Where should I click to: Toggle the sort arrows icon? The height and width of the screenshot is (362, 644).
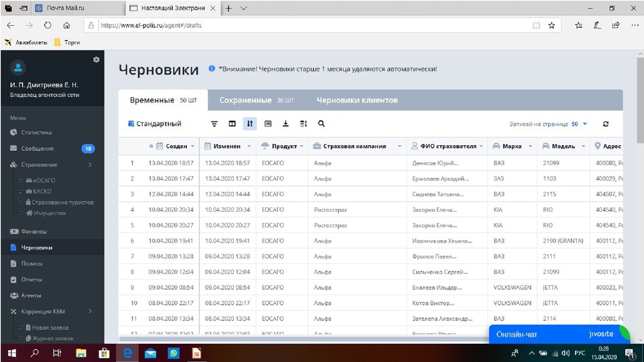[250, 124]
